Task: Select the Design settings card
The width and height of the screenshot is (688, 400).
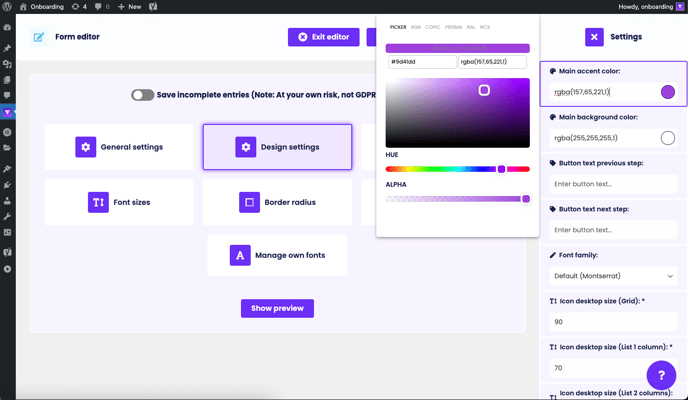Action: coord(277,147)
